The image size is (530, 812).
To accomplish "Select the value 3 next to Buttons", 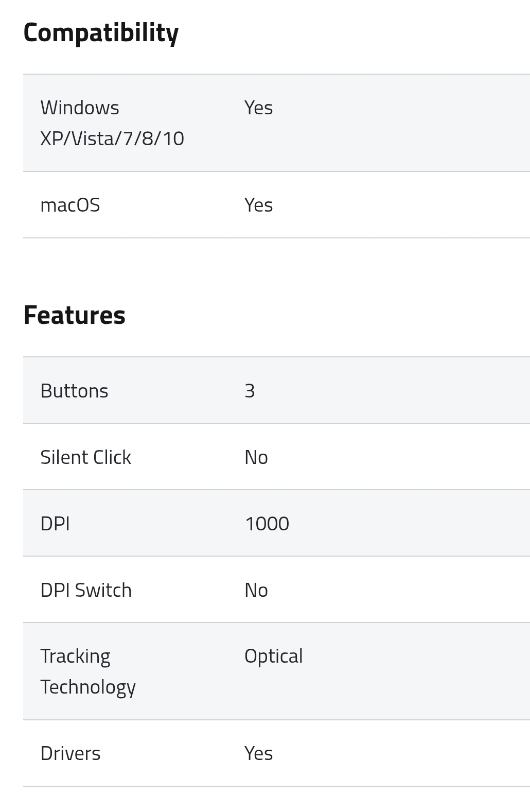I will click(250, 391).
